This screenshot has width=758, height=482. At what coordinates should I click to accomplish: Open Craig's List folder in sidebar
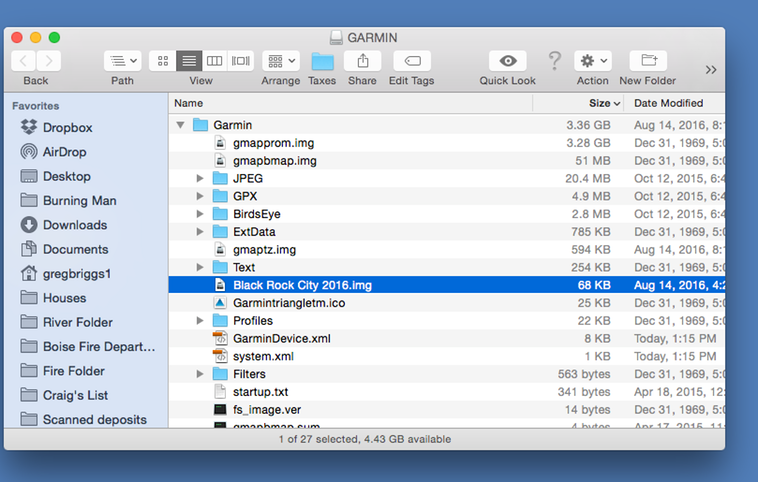tap(75, 395)
